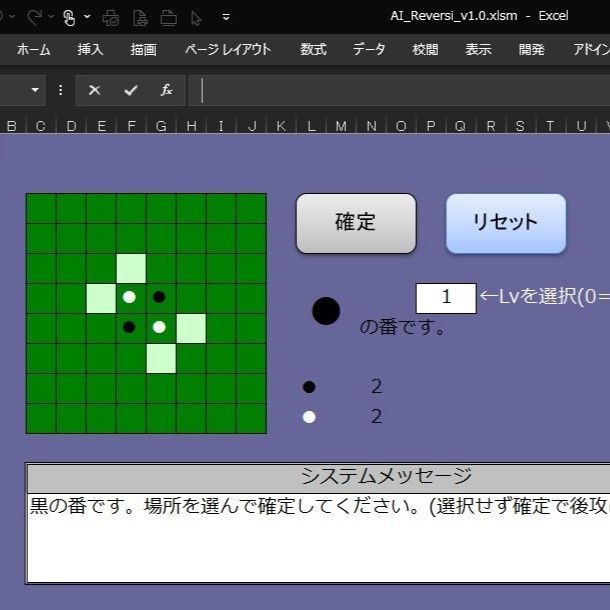This screenshot has width=610, height=610.
Task: Select column J header
Action: [x=252, y=126]
